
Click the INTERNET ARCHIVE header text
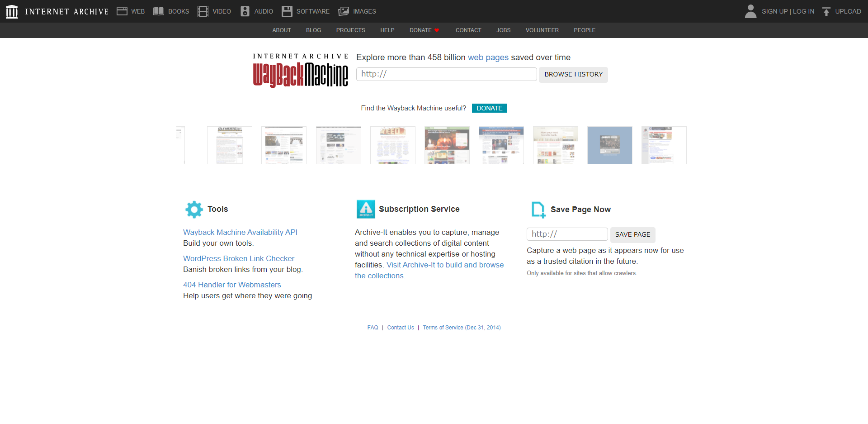coord(67,11)
